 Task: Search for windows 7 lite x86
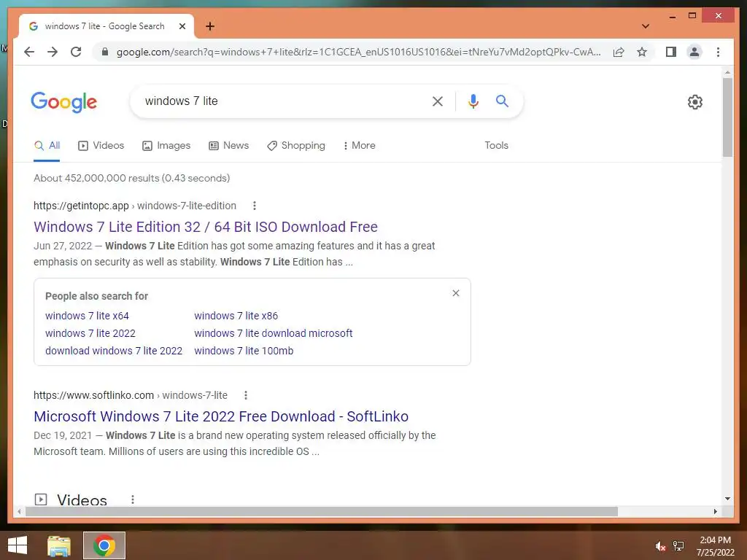click(236, 316)
